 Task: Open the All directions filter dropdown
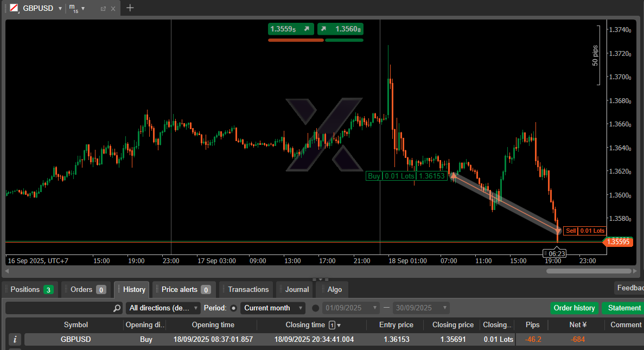pyautogui.click(x=163, y=308)
